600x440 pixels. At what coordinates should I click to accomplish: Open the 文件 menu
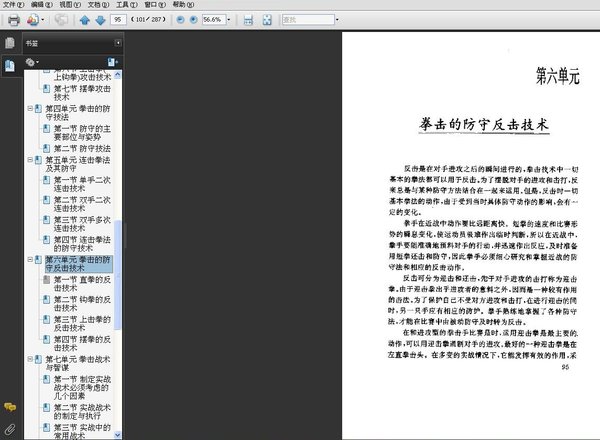pos(13,5)
